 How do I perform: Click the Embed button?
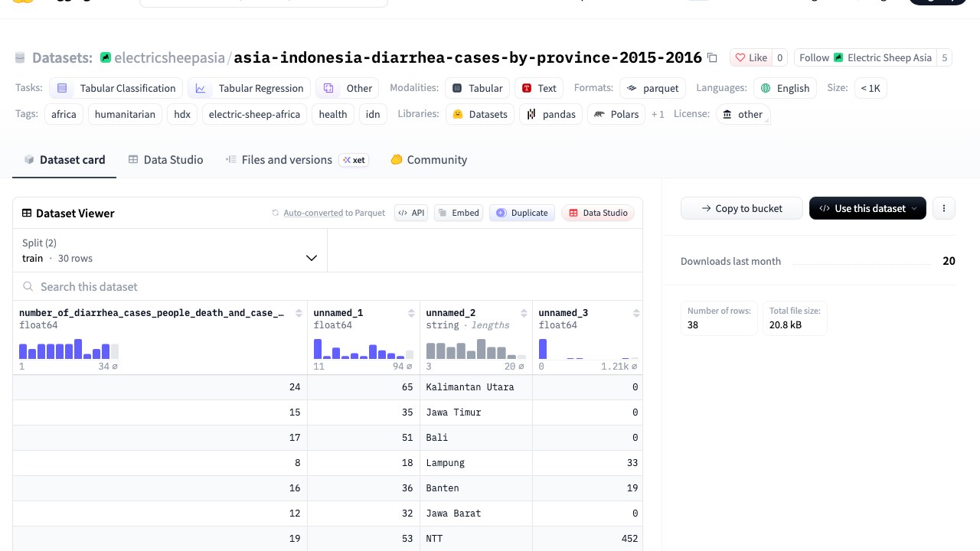pos(459,213)
